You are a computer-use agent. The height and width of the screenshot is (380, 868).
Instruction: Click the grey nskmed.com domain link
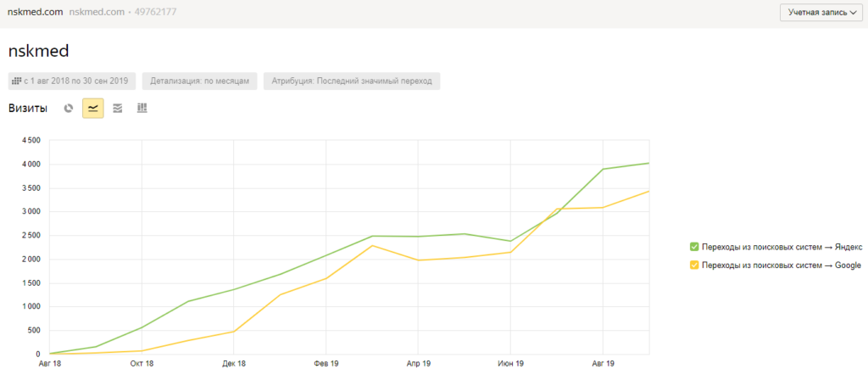click(x=97, y=12)
